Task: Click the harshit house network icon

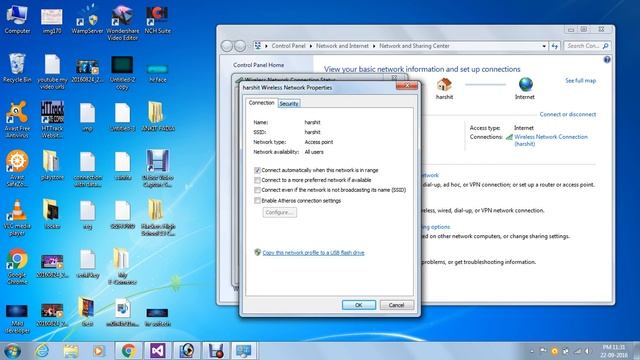Action: click(444, 84)
